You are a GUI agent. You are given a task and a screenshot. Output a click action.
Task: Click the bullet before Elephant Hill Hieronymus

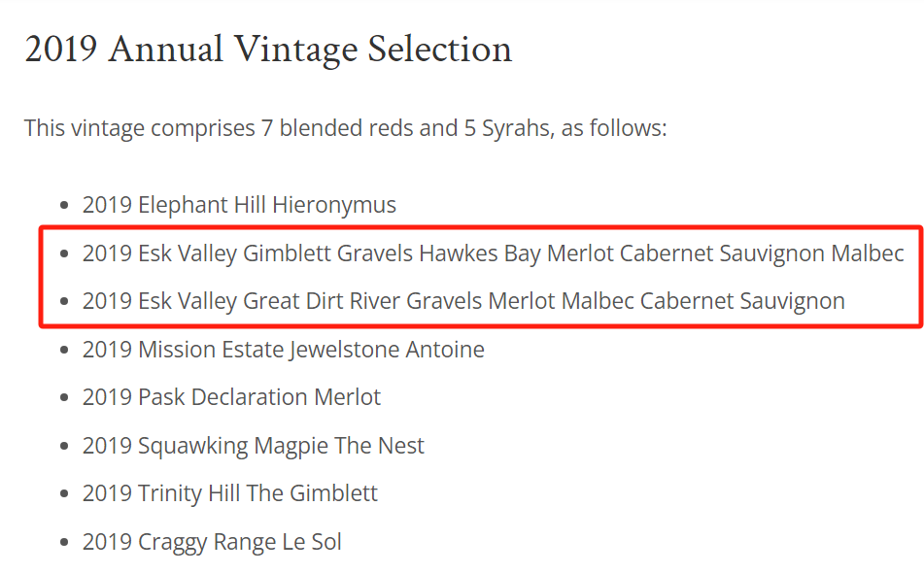[65, 206]
